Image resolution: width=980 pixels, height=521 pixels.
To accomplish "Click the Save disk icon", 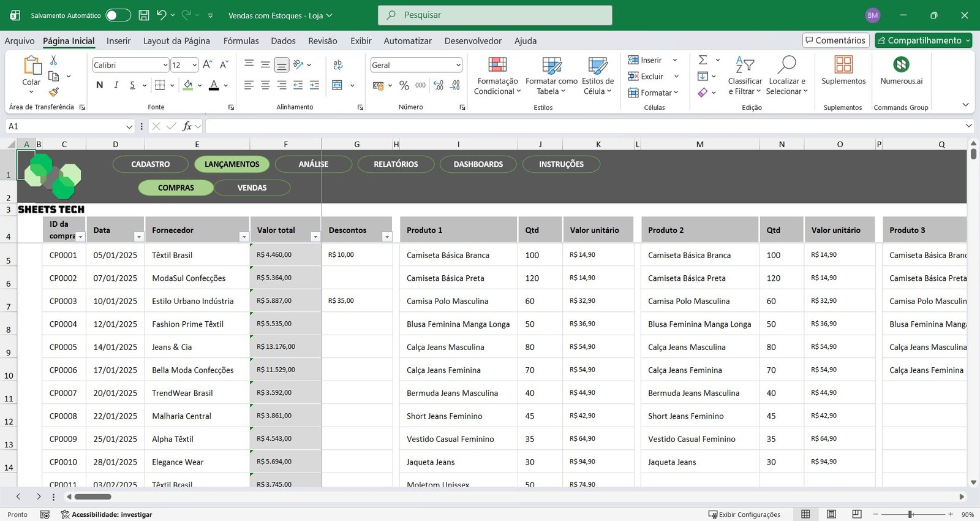I will click(x=144, y=15).
